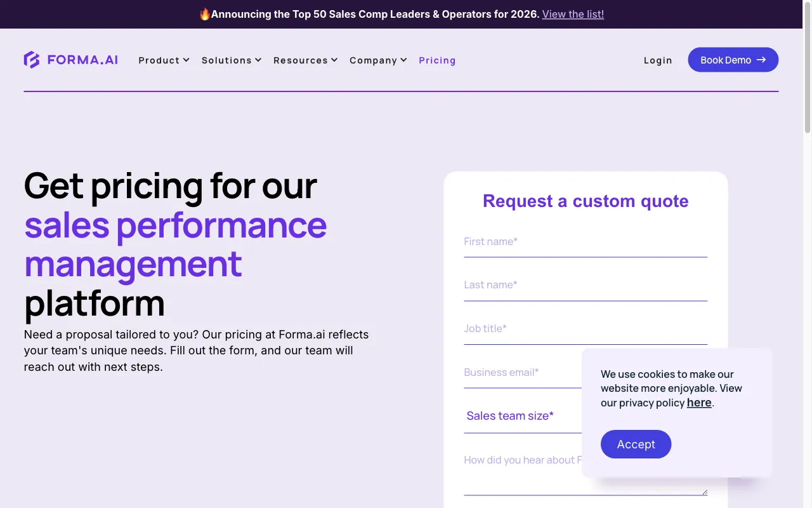Click the How did you hear textarea
The width and height of the screenshot is (812, 508).
click(x=523, y=470)
